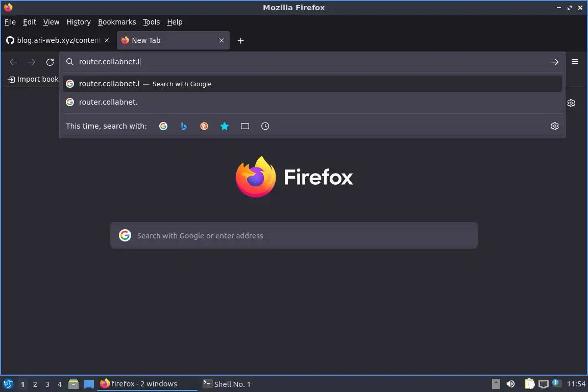588x392 pixels.
Task: Show desktop via the blue taskbar icon
Action: (x=88, y=384)
